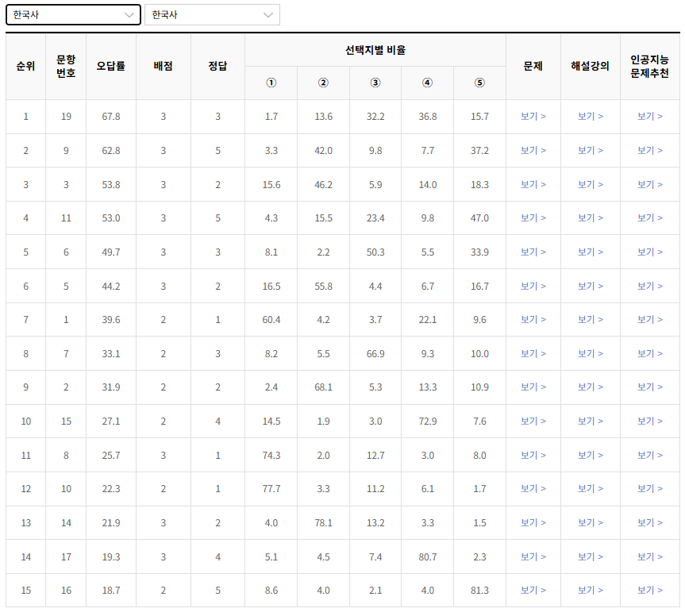Click the 오답률 column header
685x616 pixels.
[111, 67]
